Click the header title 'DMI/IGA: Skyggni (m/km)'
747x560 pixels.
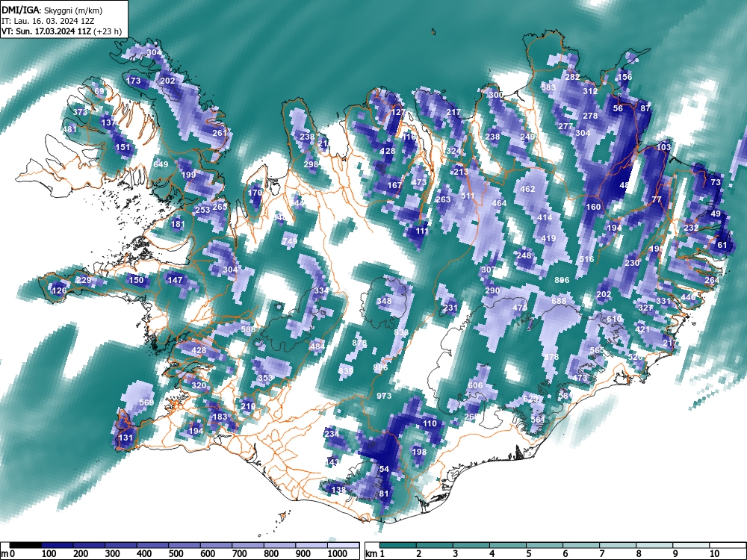pyautogui.click(x=52, y=10)
